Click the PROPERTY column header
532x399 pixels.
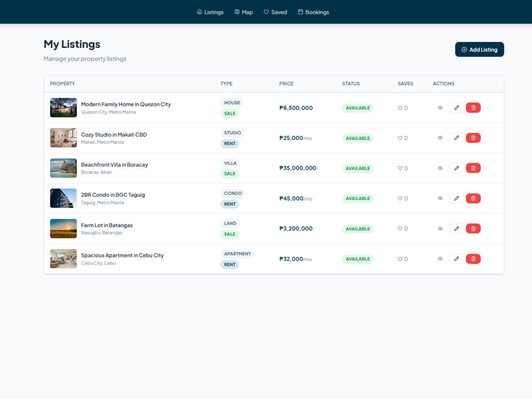click(x=62, y=84)
